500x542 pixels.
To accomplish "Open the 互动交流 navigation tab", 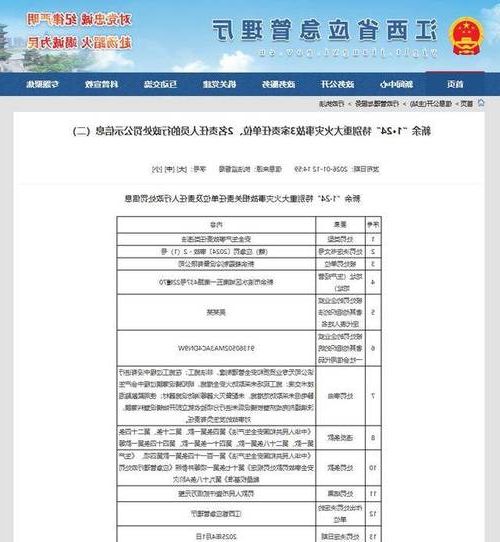I will pyautogui.click(x=161, y=84).
